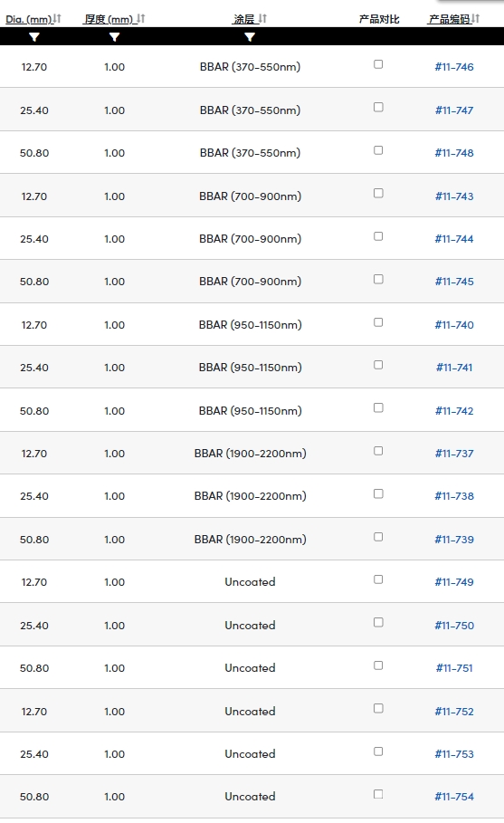Tick the compare checkbox for #11-754
This screenshot has height=823, width=504.
click(378, 794)
